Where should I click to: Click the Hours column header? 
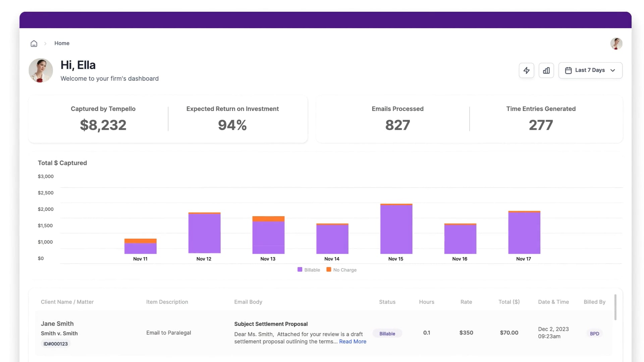[426, 302]
